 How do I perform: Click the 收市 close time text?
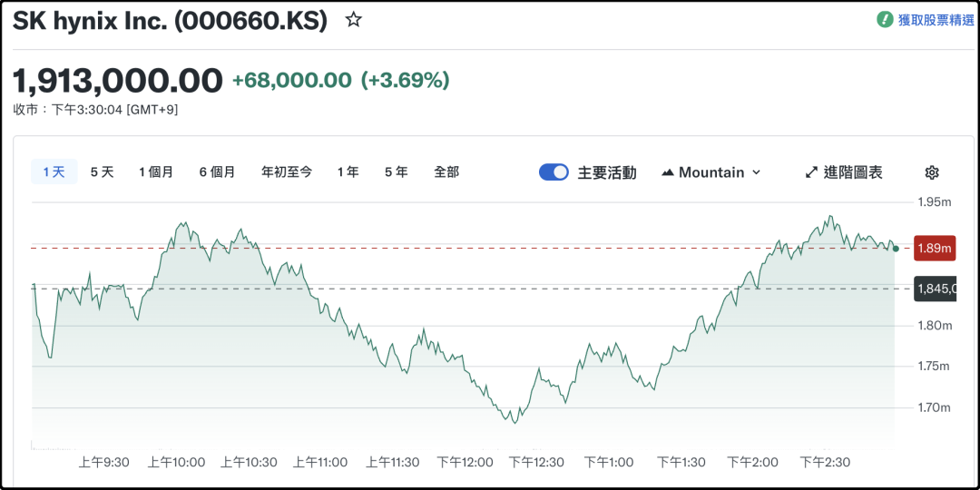(95, 110)
